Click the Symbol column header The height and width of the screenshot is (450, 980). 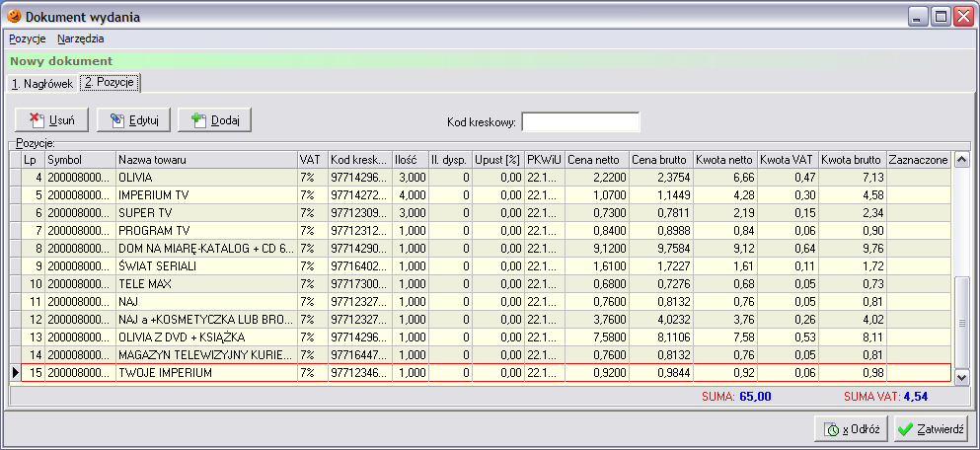81,160
